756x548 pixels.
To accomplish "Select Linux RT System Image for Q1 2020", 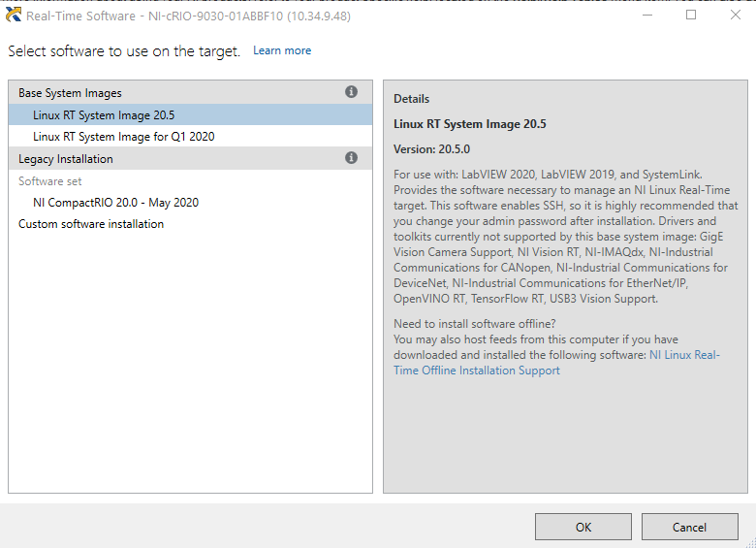I will pos(190,137).
